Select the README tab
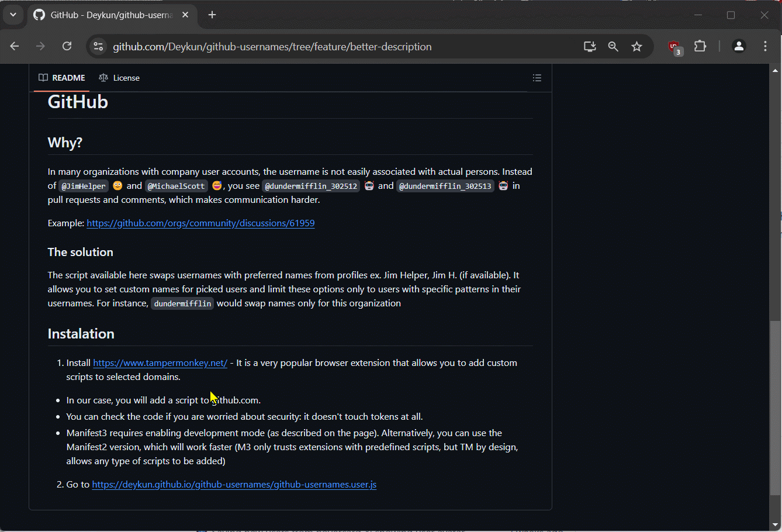 [x=62, y=78]
